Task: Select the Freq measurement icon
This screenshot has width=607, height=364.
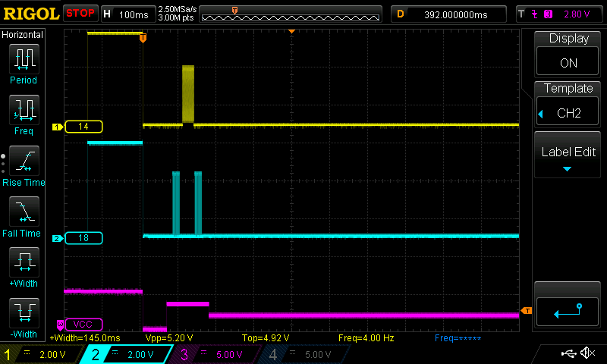Action: tap(24, 111)
